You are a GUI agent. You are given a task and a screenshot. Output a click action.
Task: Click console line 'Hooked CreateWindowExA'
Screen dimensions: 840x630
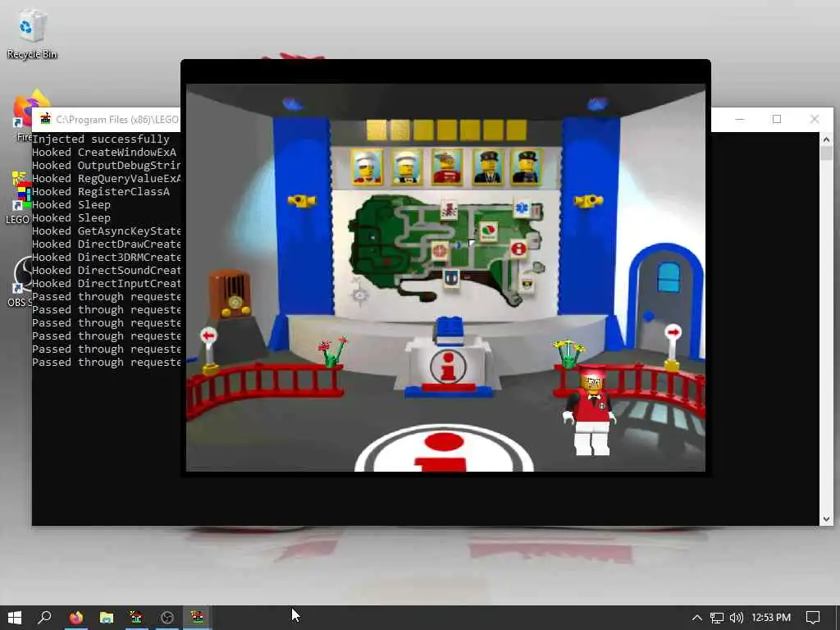point(104,152)
